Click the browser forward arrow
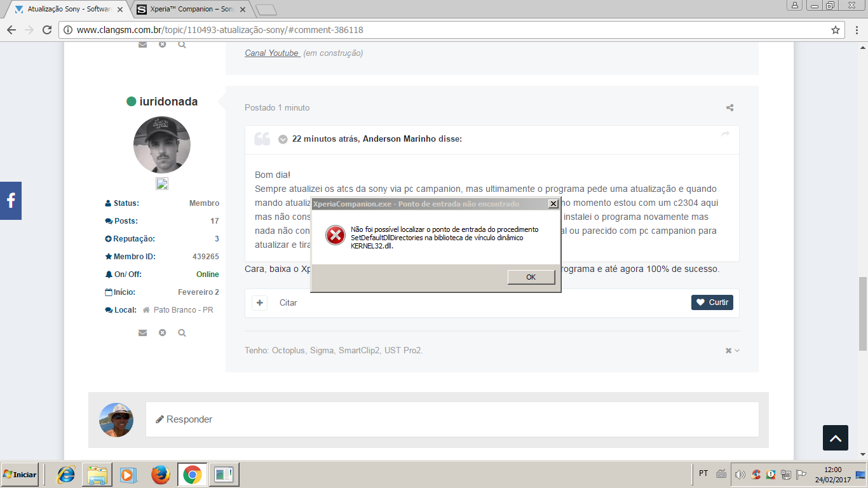 (29, 30)
